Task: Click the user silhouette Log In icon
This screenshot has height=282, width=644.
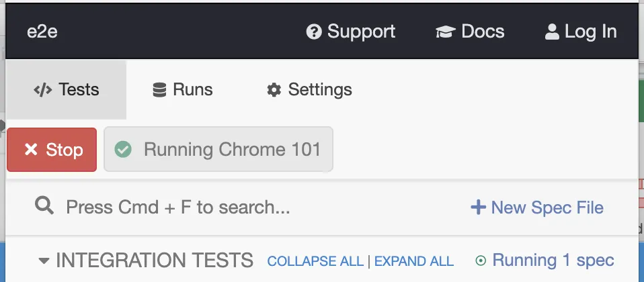Action: (x=552, y=32)
